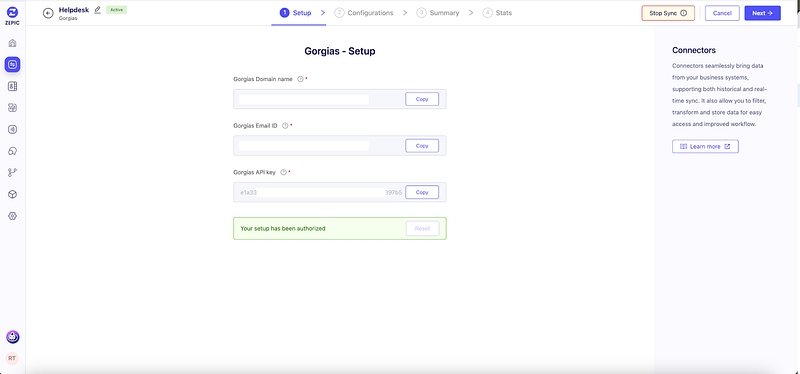This screenshot has height=374, width=800.
Task: Click the Gorgias Domain name field
Action: pyautogui.click(x=340, y=99)
